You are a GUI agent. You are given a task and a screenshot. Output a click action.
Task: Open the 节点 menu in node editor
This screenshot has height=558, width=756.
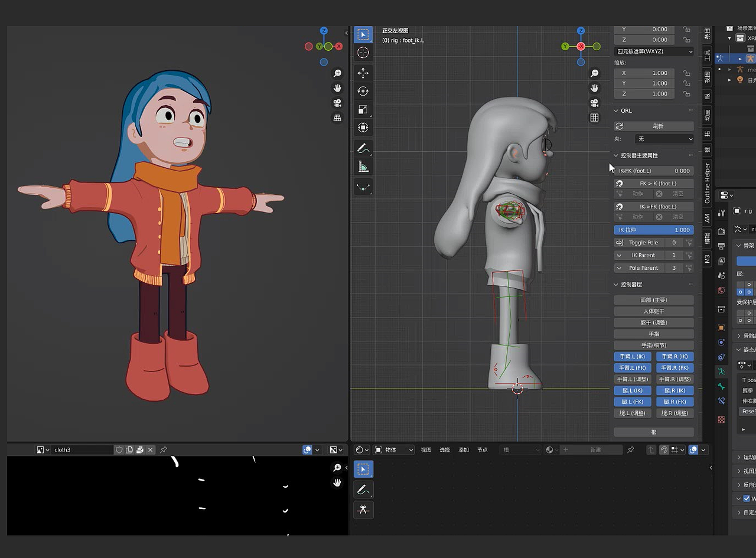(x=483, y=450)
